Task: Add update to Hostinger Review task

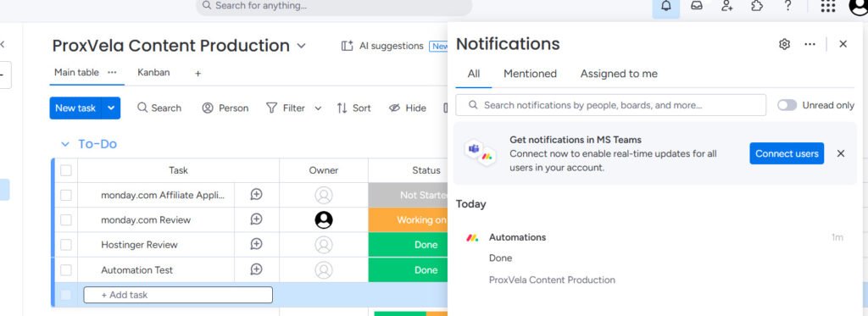Action: (x=256, y=244)
